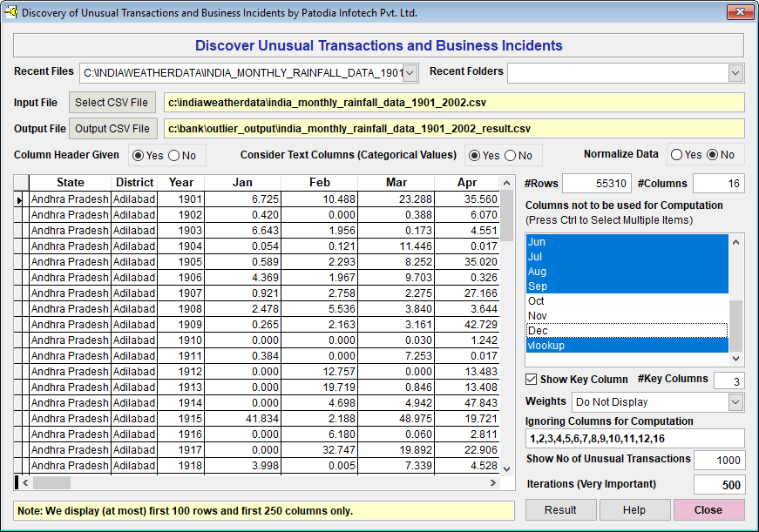Select 'Oct' in the columns list
This screenshot has height=532, width=759.
coord(537,301)
